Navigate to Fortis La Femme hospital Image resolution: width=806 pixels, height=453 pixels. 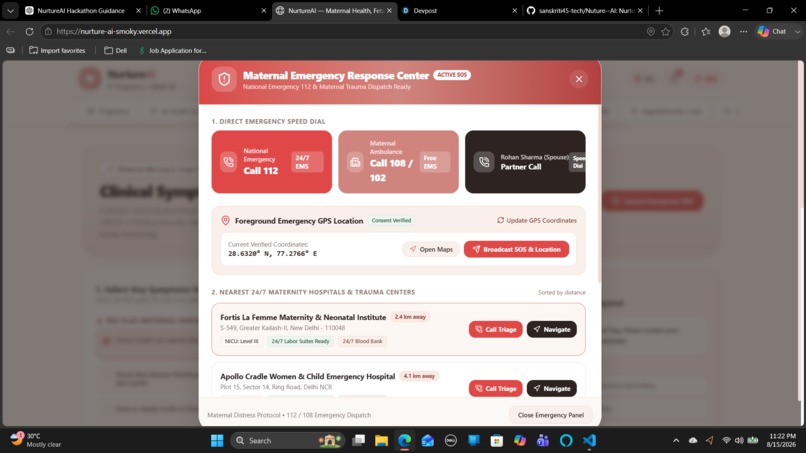[552, 330]
